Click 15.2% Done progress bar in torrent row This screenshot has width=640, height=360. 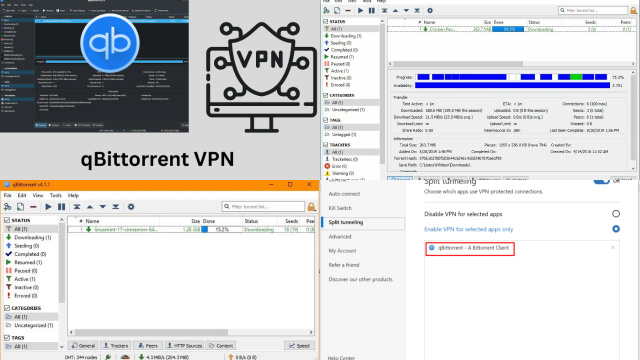tap(222, 229)
